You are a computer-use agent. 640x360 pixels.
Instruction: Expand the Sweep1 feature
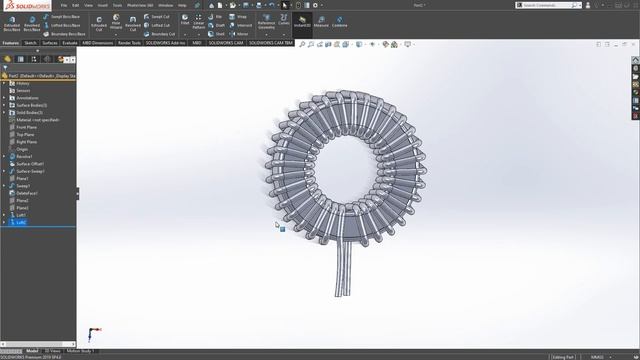click(x=4, y=186)
